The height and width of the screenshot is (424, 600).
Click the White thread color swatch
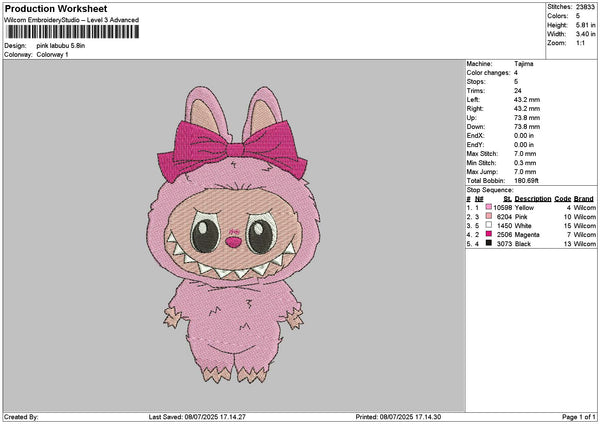coord(487,225)
